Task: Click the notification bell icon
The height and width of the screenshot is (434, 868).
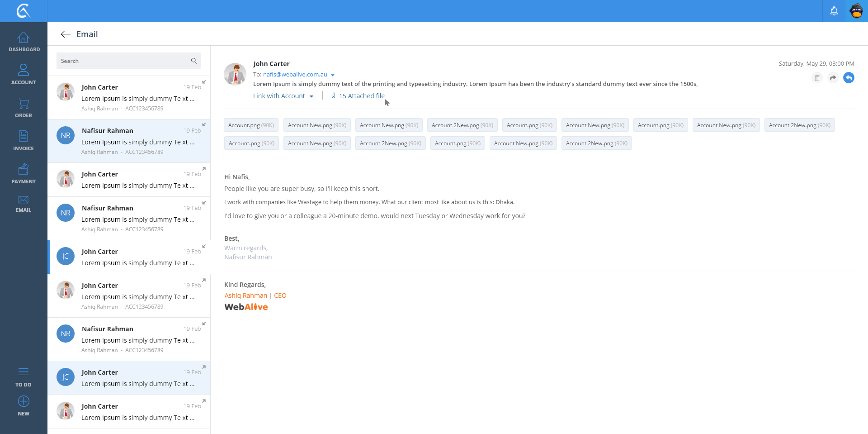Action: [x=834, y=11]
